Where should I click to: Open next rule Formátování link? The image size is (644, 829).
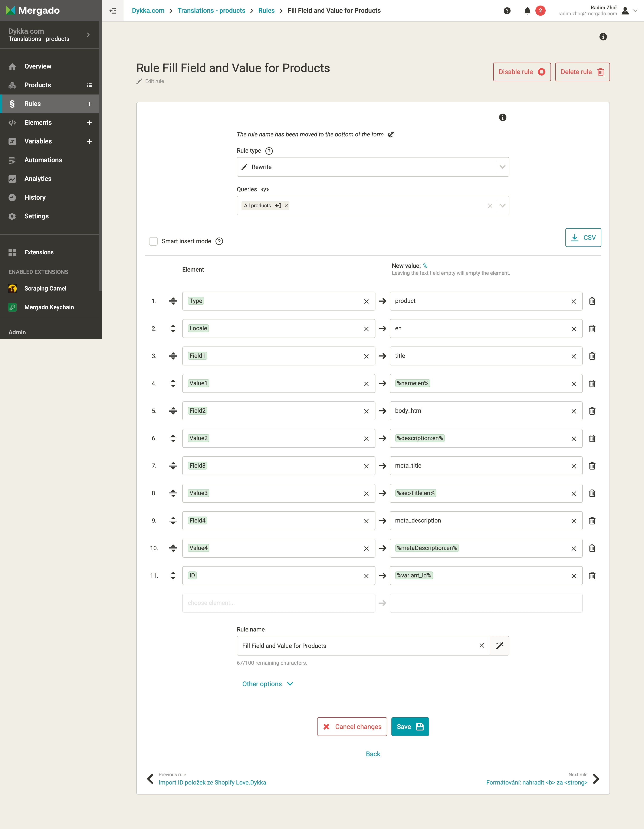536,782
